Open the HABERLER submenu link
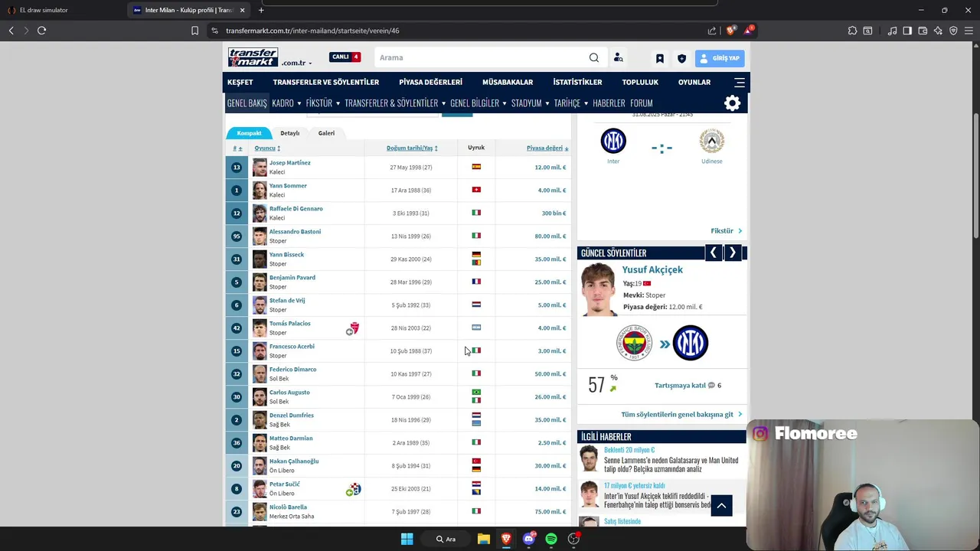Screen dimensions: 980x551 click(x=609, y=103)
